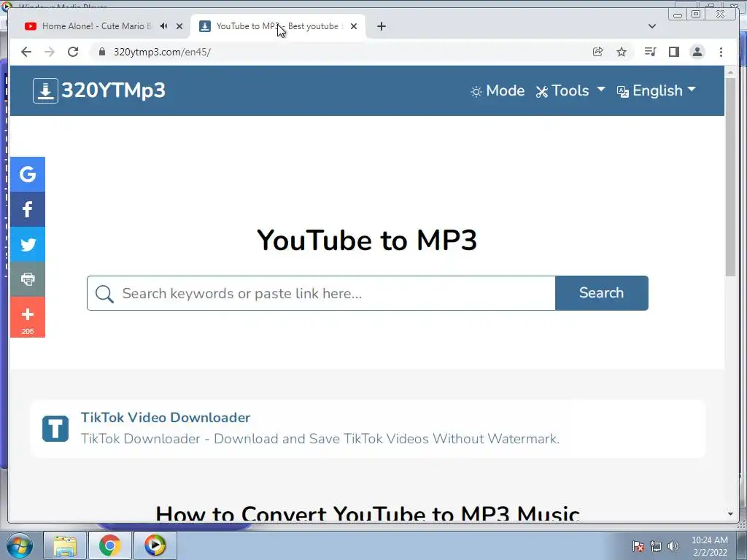Toggle the Mode light/dark switch
This screenshot has width=747, height=560.
pos(497,91)
